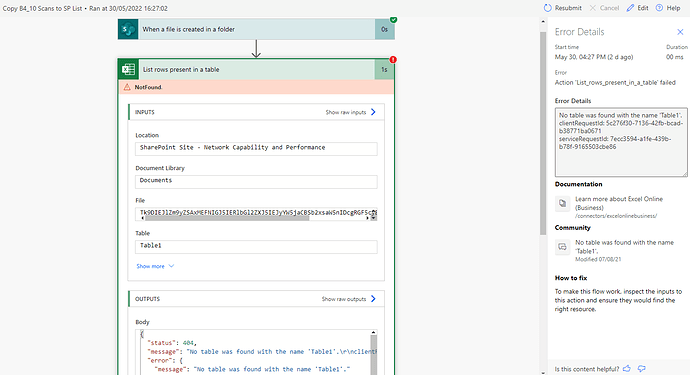Click the flow title 'Copy B4_10 Scans to SP List'
The height and width of the screenshot is (375, 690).
[x=42, y=8]
